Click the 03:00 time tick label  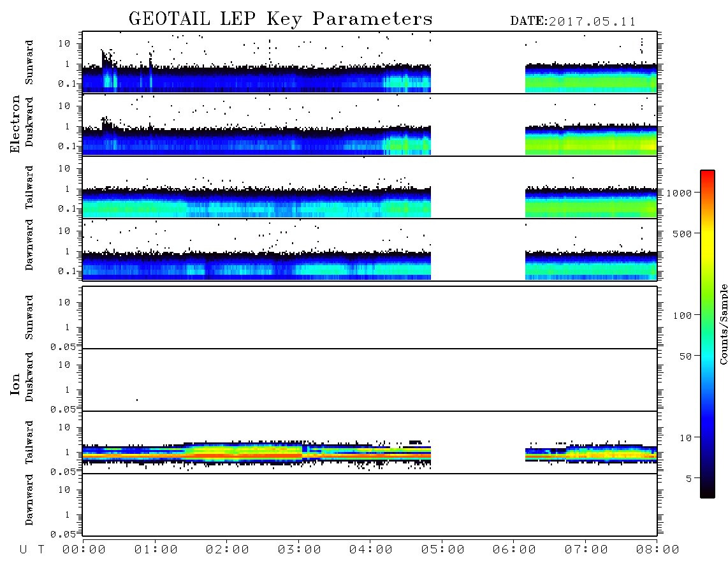(300, 550)
